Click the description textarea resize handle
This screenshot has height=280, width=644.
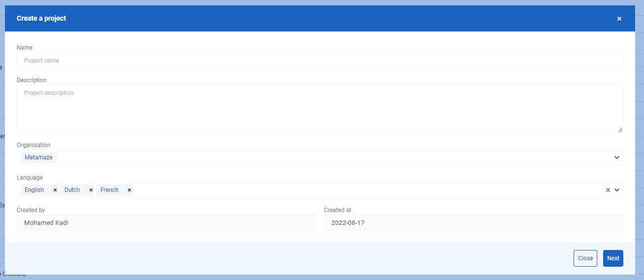[x=620, y=130]
